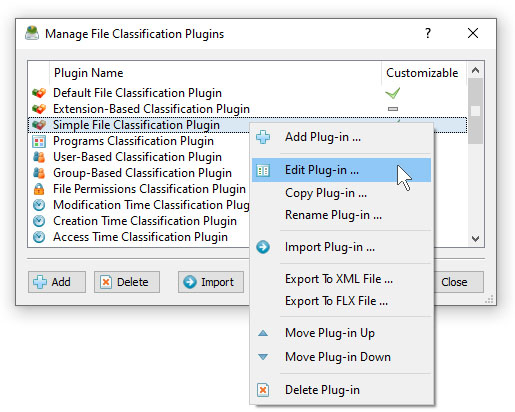
Task: Click the Delete Plug-in red X icon
Action: 263,390
